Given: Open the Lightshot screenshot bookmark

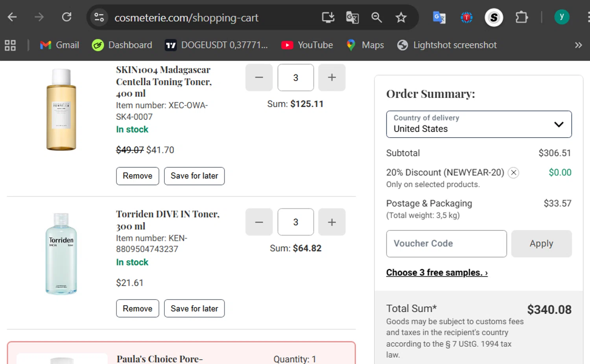Looking at the screenshot, I should (x=447, y=45).
